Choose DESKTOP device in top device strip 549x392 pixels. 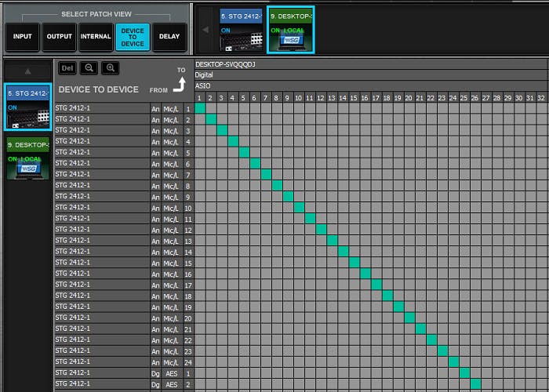291,29
